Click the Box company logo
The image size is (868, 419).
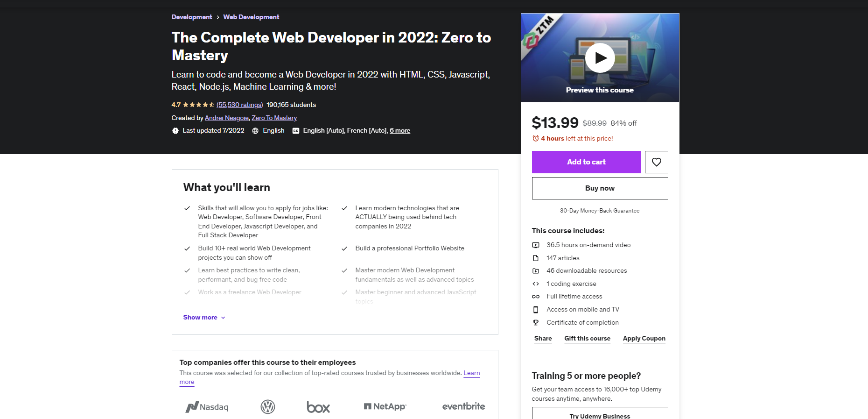coord(318,407)
